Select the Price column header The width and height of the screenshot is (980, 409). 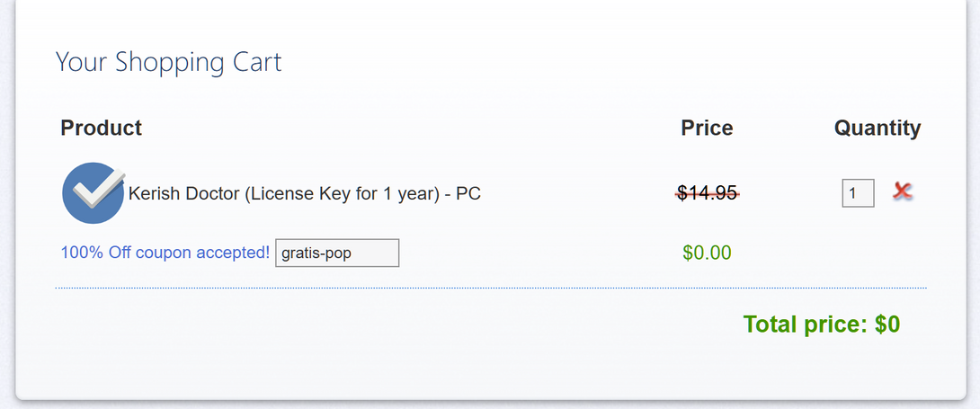707,128
